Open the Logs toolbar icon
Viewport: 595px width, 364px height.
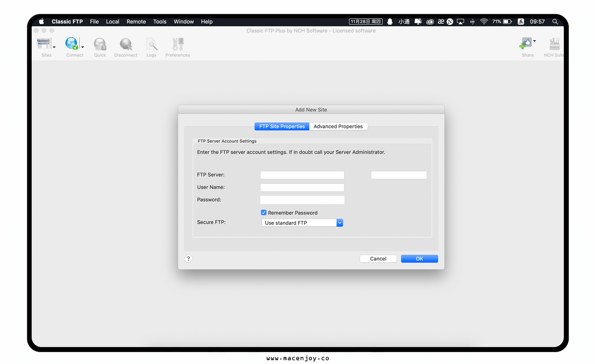point(152,44)
